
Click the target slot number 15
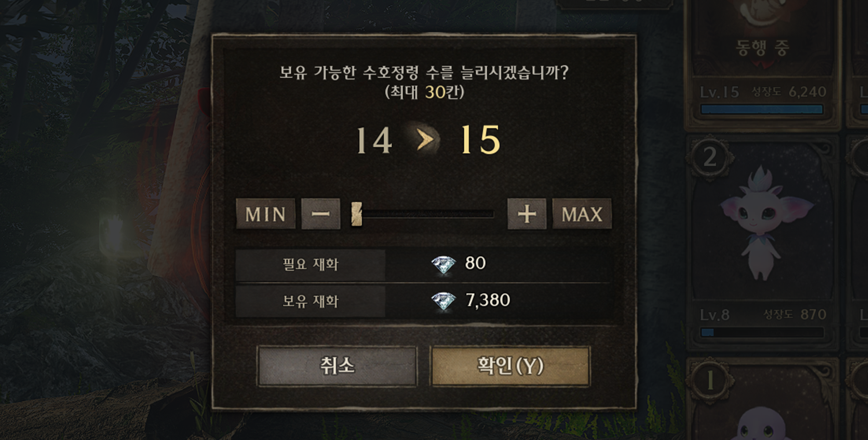[480, 140]
